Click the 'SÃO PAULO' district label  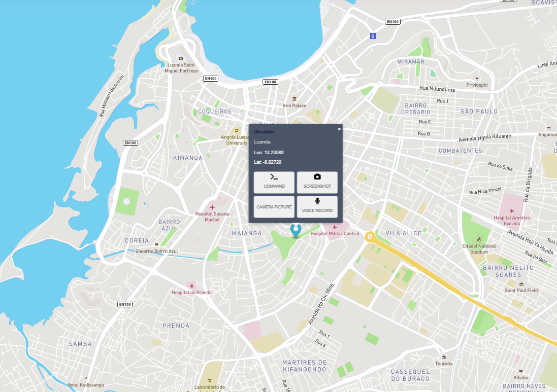(479, 112)
